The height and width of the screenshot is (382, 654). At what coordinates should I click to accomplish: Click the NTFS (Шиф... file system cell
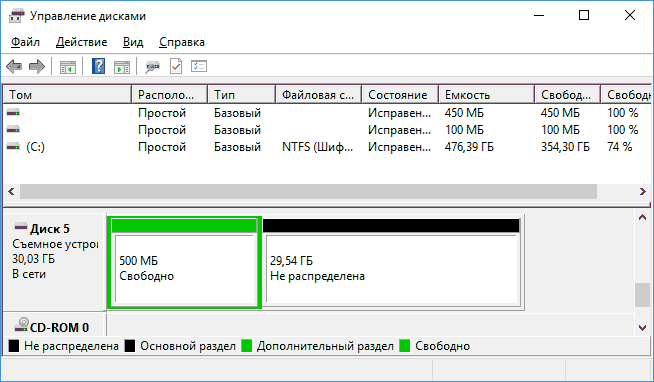point(317,147)
